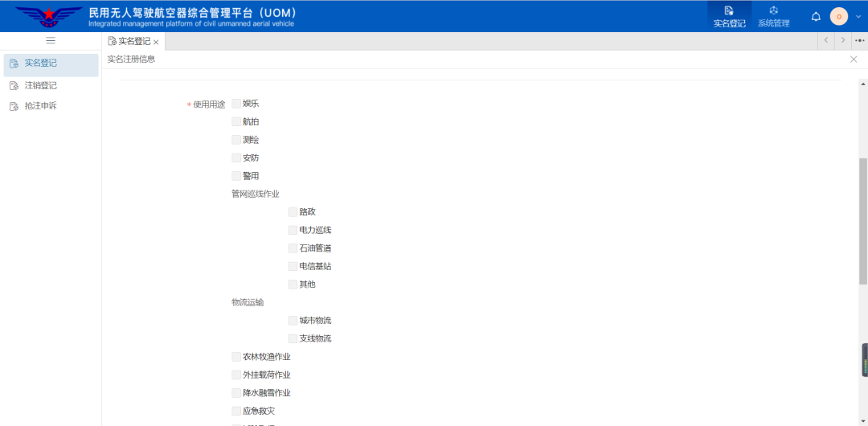This screenshot has width=868, height=426.
Task: Expand the user account dropdown arrow
Action: point(858,17)
